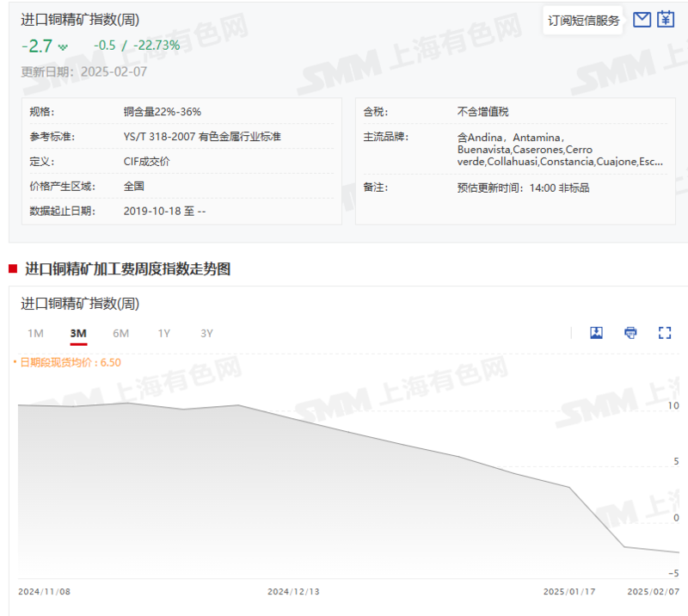Screen dimensions: 688x616
Task: Click the 2024/12/13 axis date label
Action: pos(293,591)
